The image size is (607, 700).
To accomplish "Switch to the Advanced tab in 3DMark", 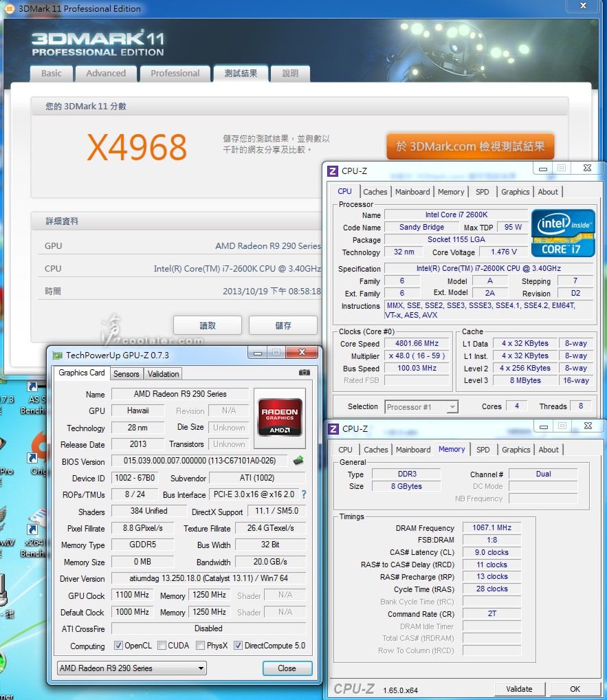I will 106,73.
